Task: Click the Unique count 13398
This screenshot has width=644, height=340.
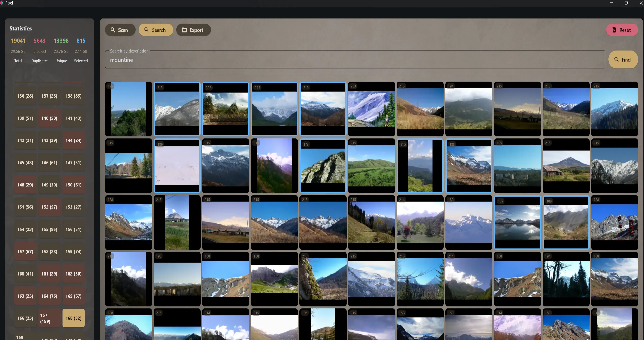Action: 61,41
